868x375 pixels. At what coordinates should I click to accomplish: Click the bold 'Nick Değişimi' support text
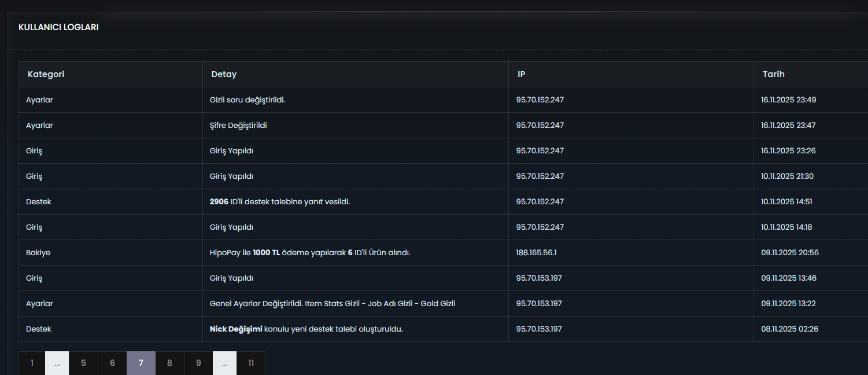(236, 329)
